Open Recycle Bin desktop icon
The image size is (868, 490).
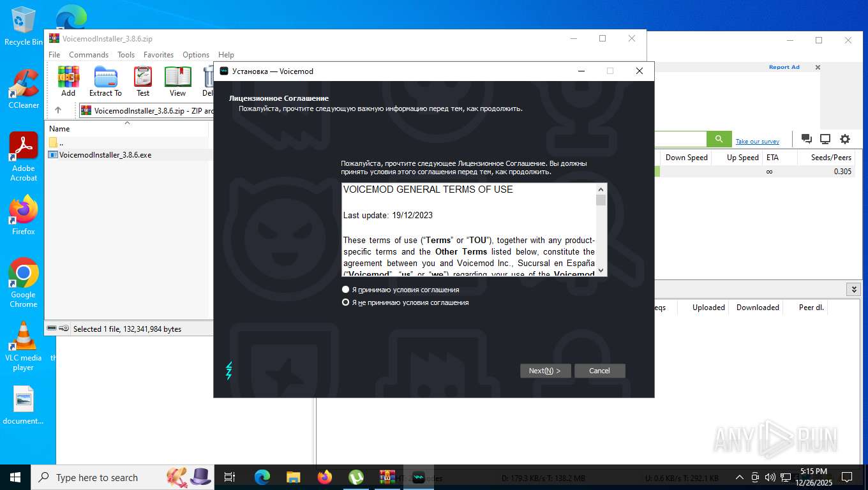point(24,27)
